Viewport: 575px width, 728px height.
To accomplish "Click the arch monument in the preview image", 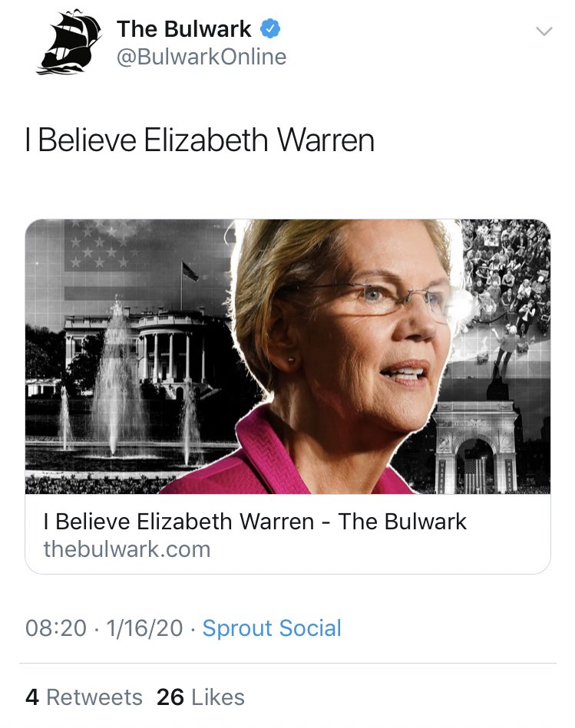I will (x=476, y=446).
